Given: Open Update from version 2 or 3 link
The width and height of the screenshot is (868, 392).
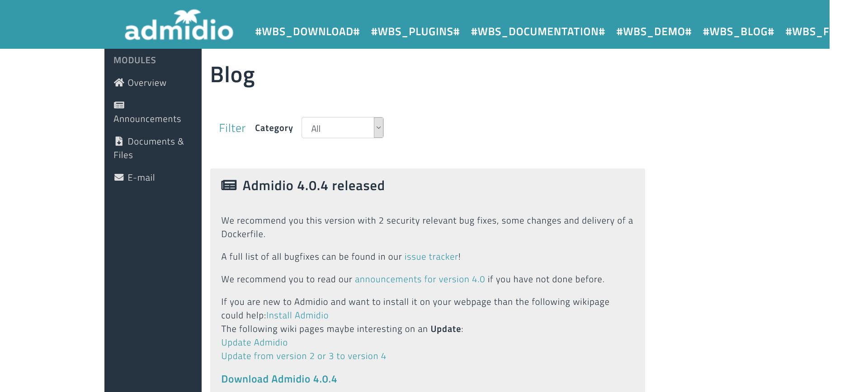Looking at the screenshot, I should (303, 356).
